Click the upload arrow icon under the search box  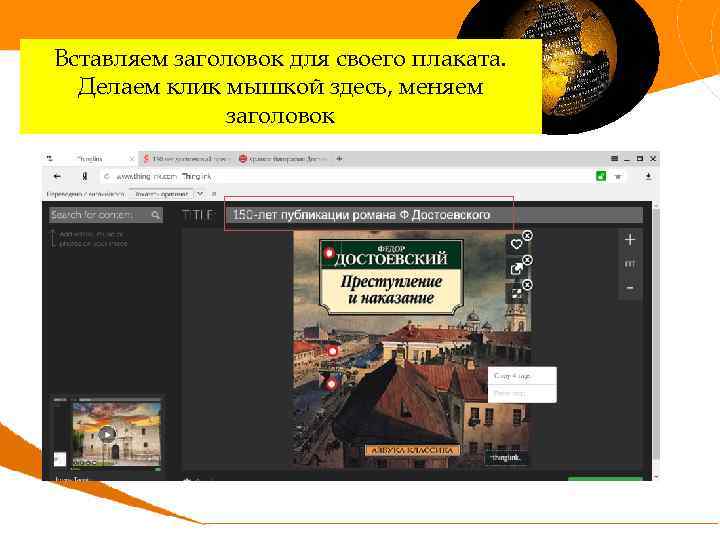pos(53,239)
